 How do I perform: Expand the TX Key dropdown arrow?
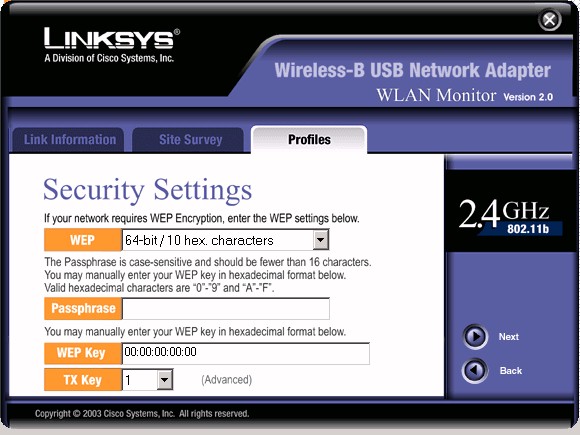click(x=164, y=380)
